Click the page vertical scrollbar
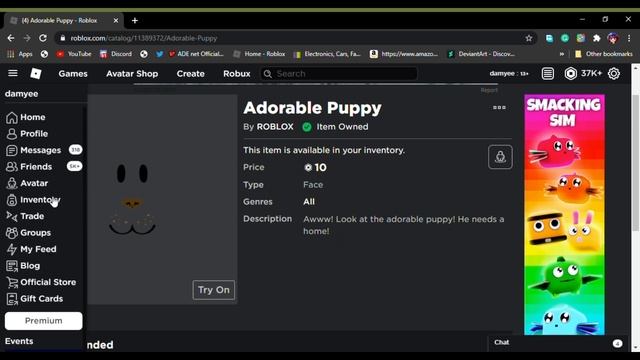Image resolution: width=640 pixels, height=360 pixels. pos(636,163)
